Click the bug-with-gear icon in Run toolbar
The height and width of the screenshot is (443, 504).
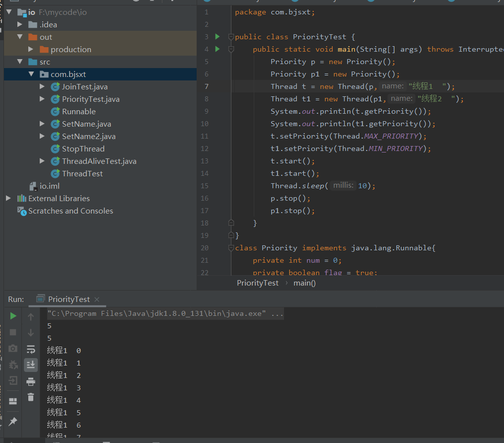tap(13, 365)
